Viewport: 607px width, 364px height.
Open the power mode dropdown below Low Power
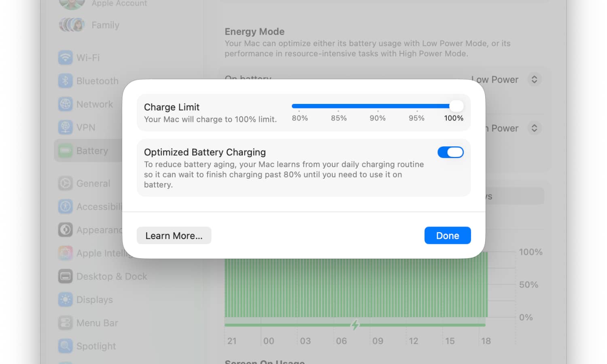point(534,128)
